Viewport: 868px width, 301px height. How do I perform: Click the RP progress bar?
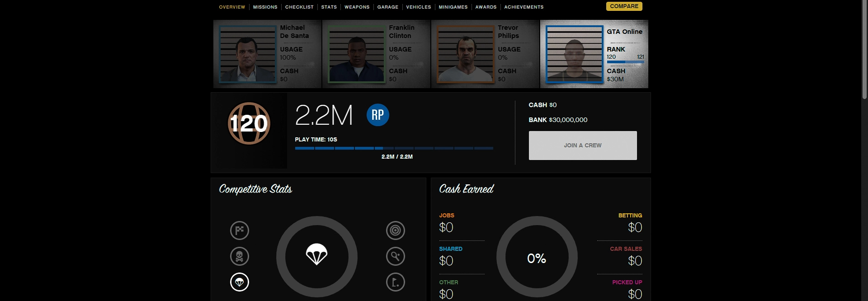click(394, 148)
